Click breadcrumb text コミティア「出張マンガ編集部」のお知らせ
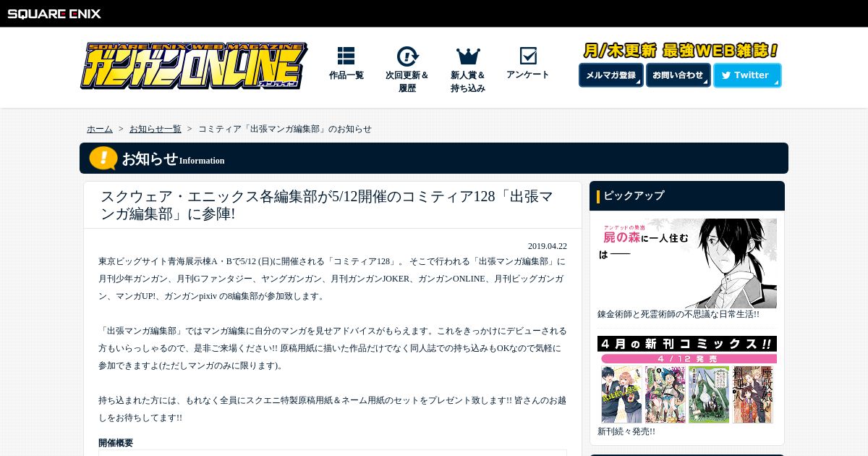 pyautogui.click(x=285, y=129)
